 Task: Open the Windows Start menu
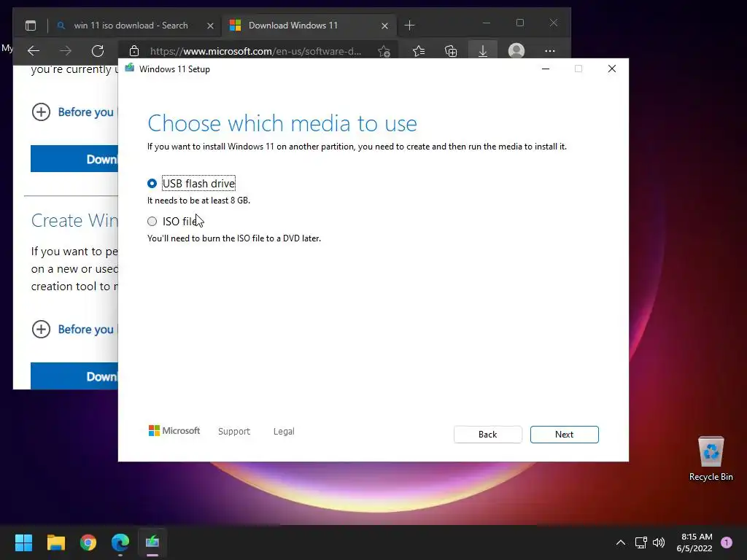(23, 542)
